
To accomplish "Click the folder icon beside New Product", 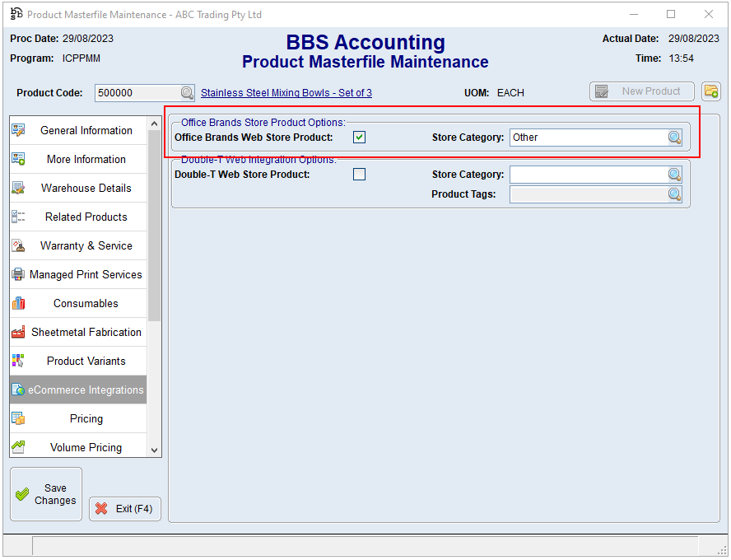I will click(710, 91).
